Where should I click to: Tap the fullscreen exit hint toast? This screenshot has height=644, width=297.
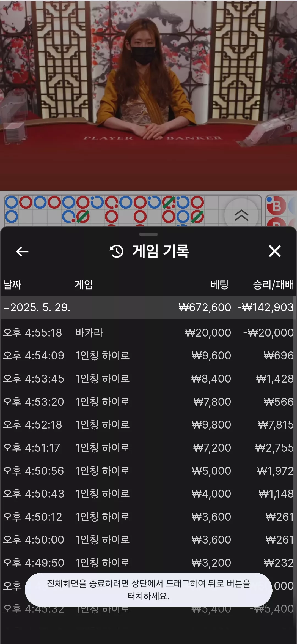[x=148, y=590]
